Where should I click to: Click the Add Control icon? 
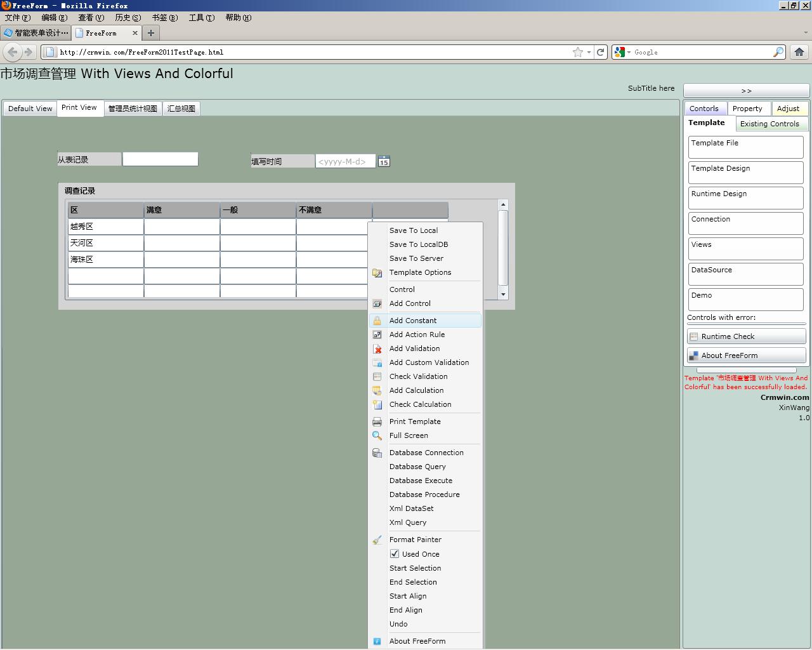click(x=377, y=304)
